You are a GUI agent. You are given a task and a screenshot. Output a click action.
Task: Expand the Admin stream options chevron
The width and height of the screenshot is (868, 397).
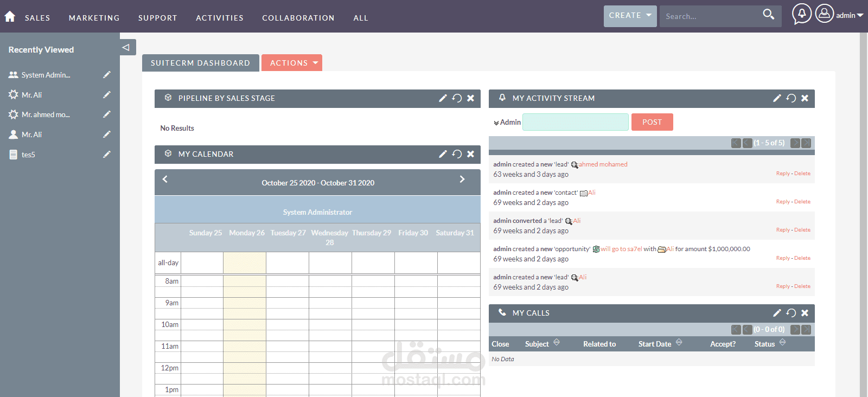click(496, 123)
